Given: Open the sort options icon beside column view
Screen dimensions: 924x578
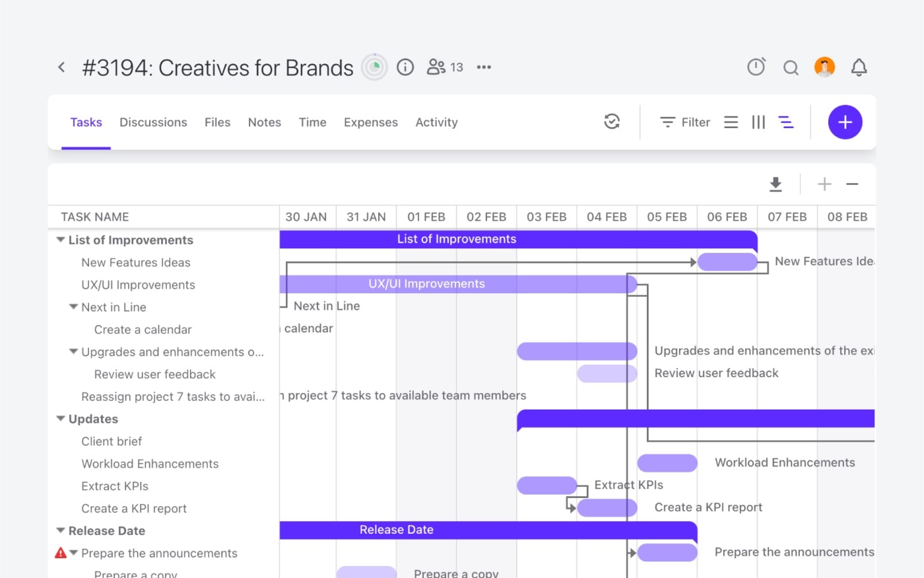Looking at the screenshot, I should point(786,122).
